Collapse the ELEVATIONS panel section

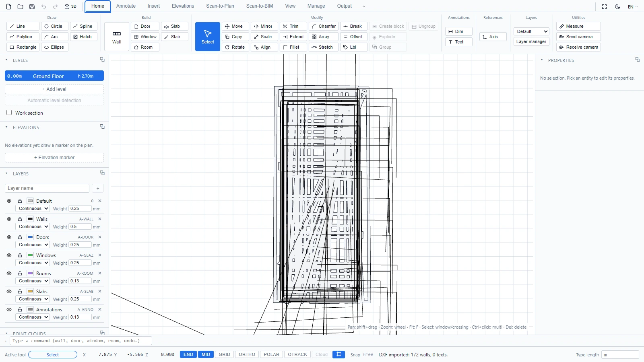(6, 127)
